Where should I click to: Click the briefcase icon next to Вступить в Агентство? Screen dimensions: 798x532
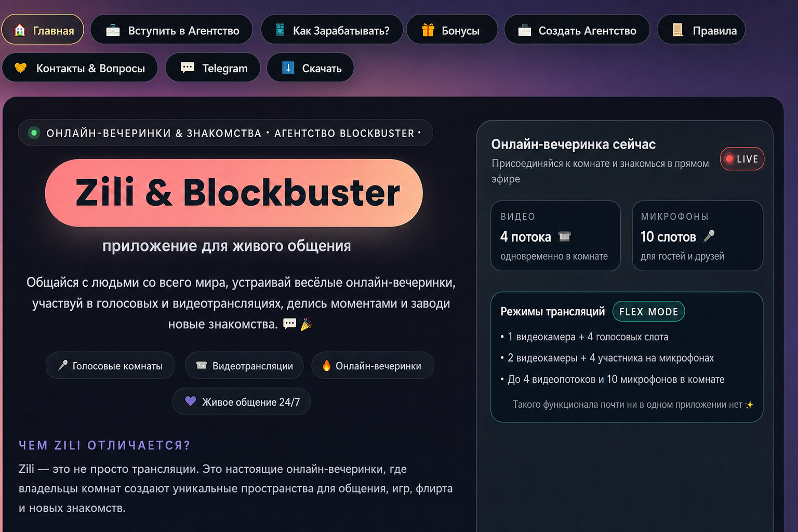pyautogui.click(x=113, y=30)
